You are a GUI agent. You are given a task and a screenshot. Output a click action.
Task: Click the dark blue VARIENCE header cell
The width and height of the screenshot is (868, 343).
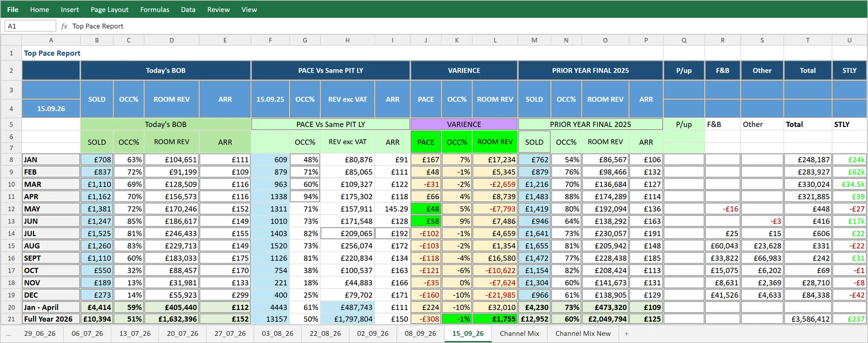pyautogui.click(x=464, y=71)
